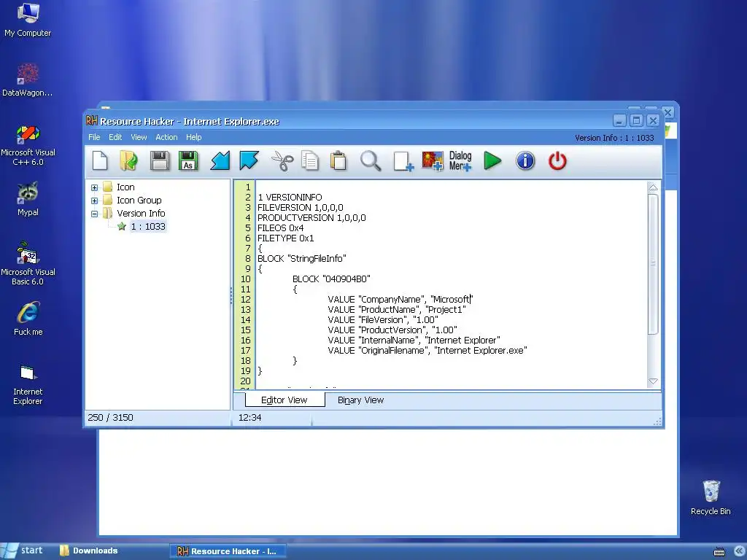Viewport: 747px width, 560px height.
Task: Expand the Icon Group tree folder
Action: (x=94, y=201)
